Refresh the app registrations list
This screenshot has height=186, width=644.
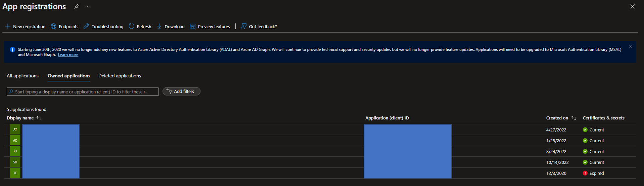(x=140, y=27)
